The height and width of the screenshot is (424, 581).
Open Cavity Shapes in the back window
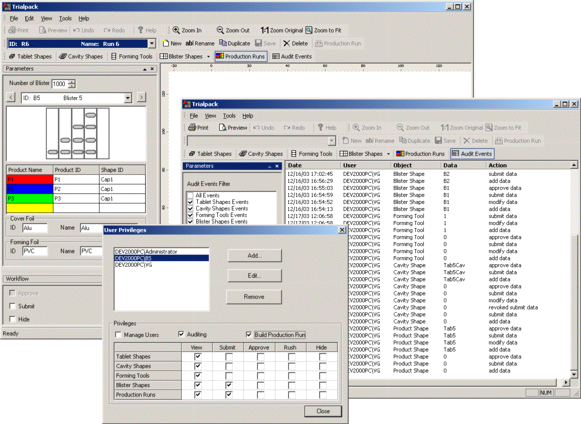(x=81, y=56)
